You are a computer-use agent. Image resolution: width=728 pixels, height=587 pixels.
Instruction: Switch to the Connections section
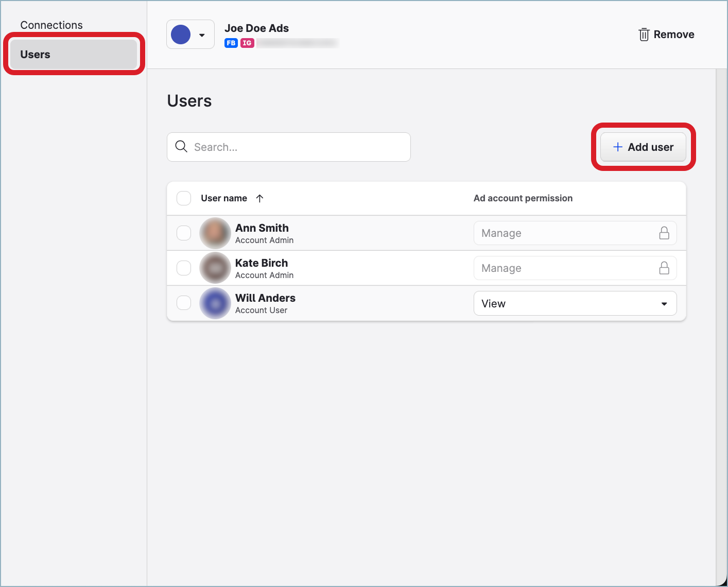coord(51,25)
